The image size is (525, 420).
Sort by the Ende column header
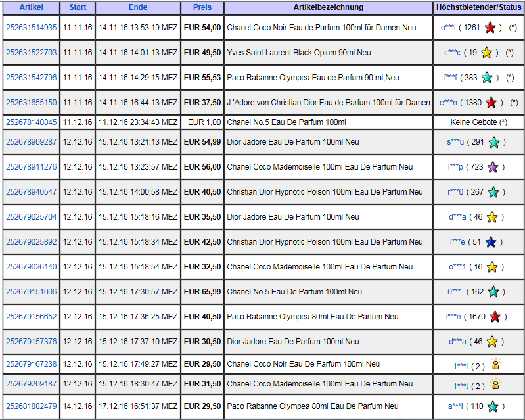(x=138, y=7)
